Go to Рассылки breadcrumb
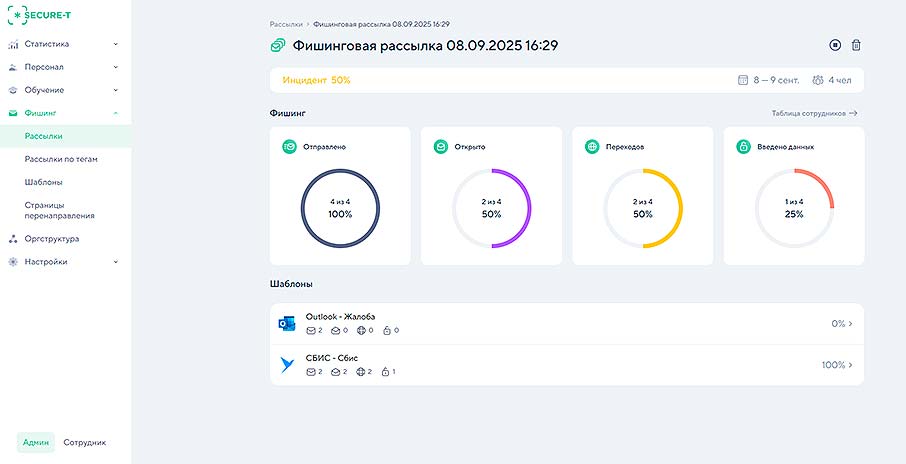This screenshot has width=906, height=464. (x=286, y=24)
